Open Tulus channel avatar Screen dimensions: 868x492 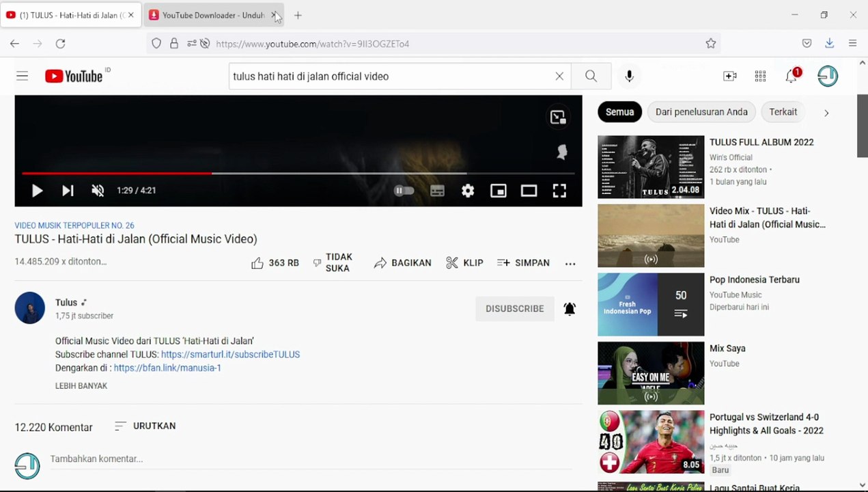(30, 308)
